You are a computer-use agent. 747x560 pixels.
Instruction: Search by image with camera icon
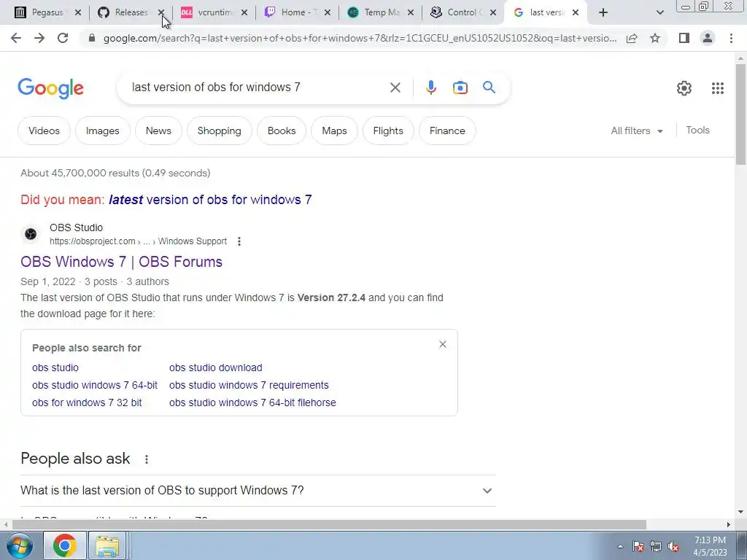pyautogui.click(x=460, y=87)
